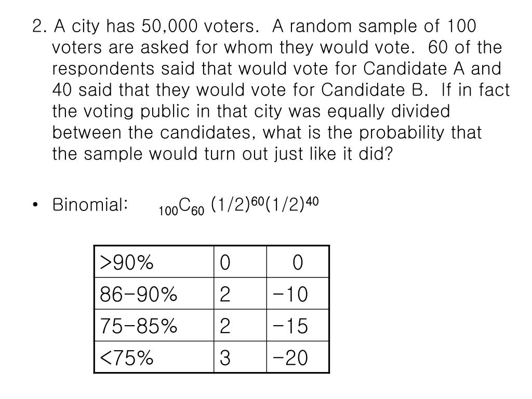Image resolution: width=532 pixels, height=399 pixels.
Task: Click the binomial coefficient 100C60
Action: click(x=181, y=206)
